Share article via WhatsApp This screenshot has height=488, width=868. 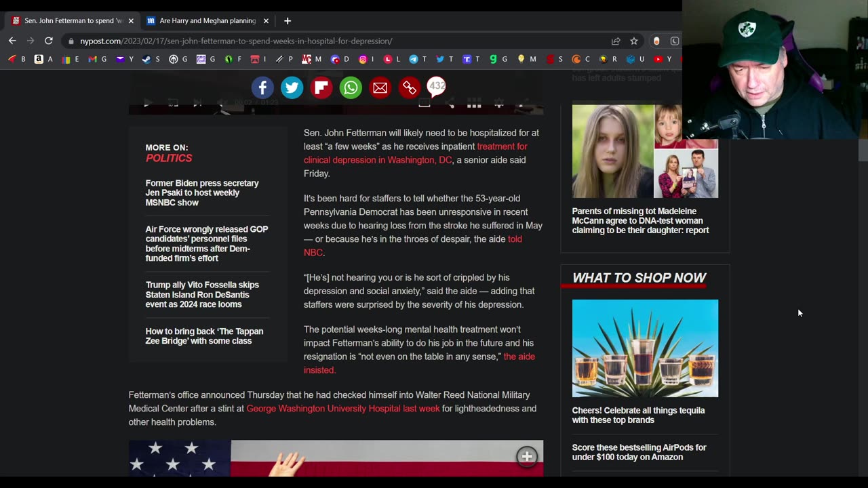pyautogui.click(x=351, y=87)
